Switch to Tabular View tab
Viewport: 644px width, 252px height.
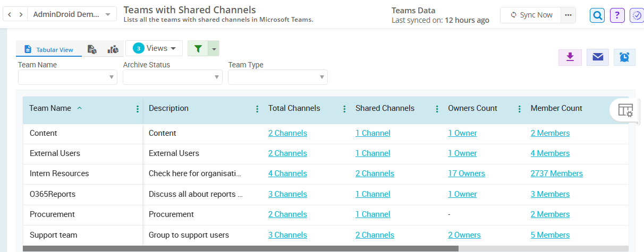point(49,49)
